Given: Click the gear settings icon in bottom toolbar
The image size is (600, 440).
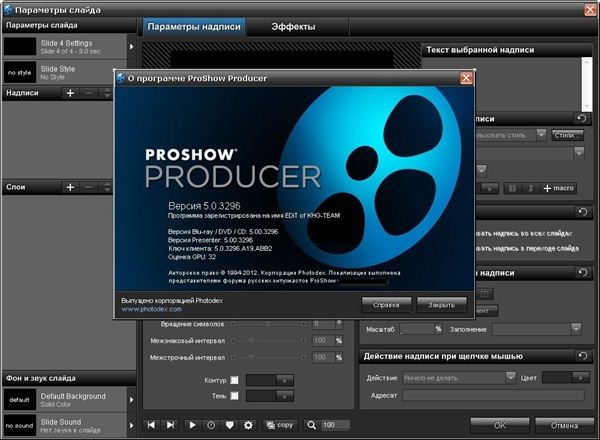Looking at the screenshot, I should (x=249, y=425).
